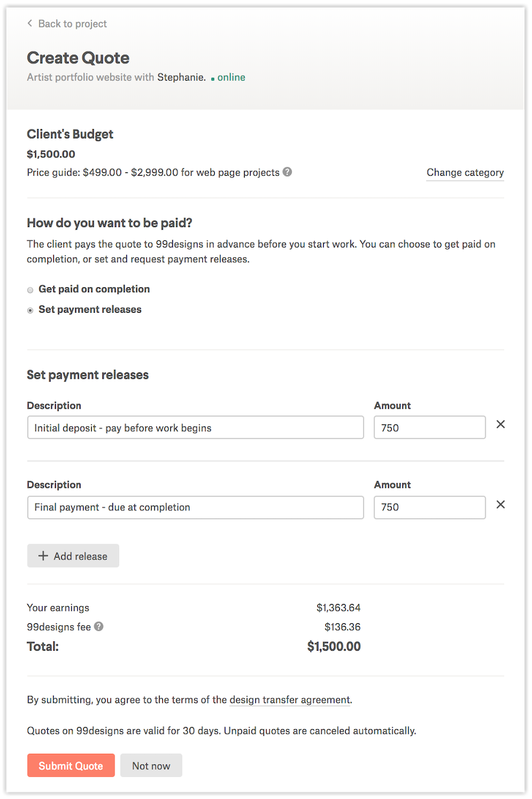Click the Total amount $1,500.00
The height and width of the screenshot is (799, 532).
pyautogui.click(x=334, y=646)
